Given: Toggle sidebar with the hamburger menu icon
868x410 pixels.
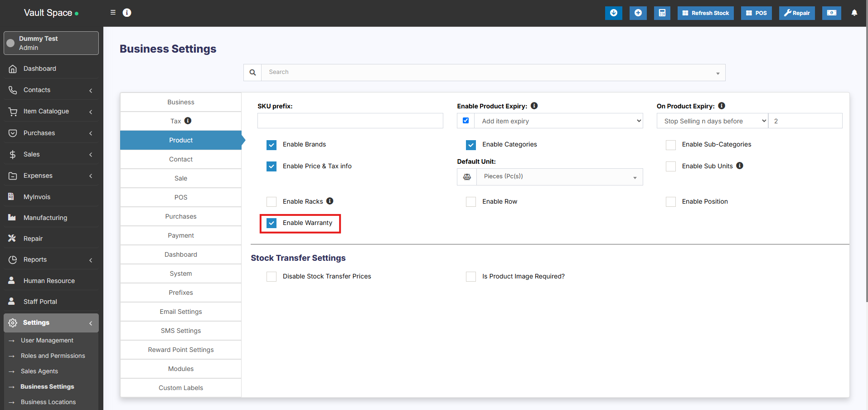Looking at the screenshot, I should 113,13.
